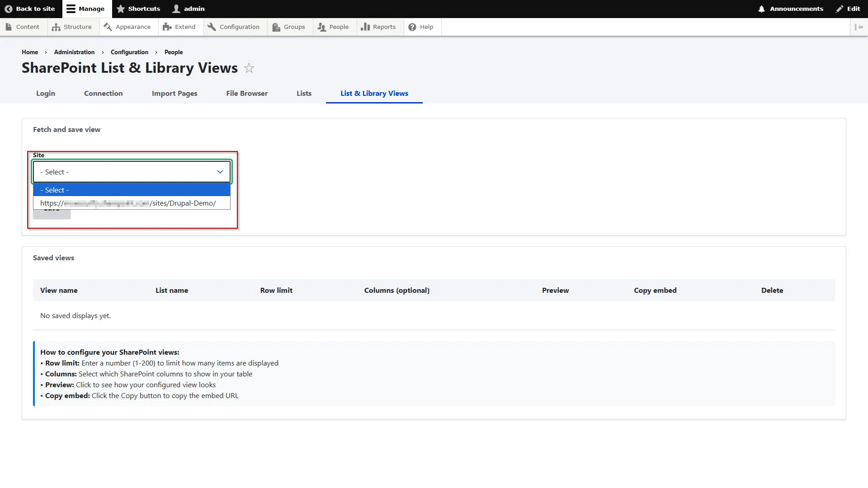The width and height of the screenshot is (868, 488).
Task: Go to Home via the breadcrumb
Action: tap(30, 52)
